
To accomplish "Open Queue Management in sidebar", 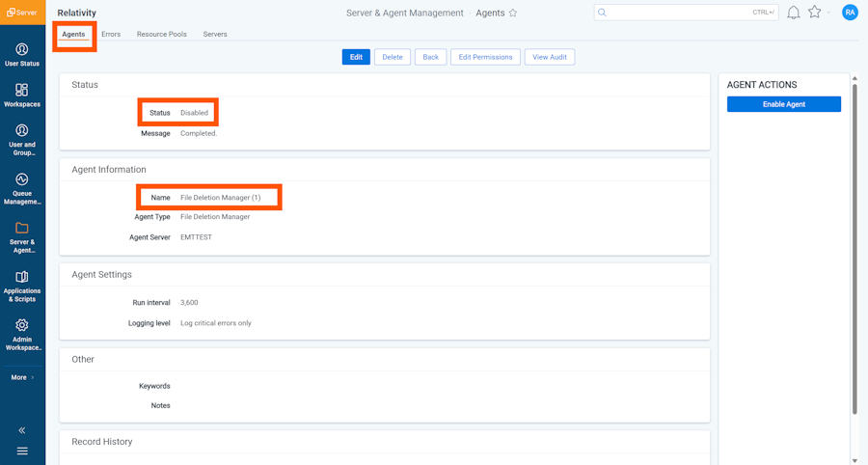I will point(21,188).
